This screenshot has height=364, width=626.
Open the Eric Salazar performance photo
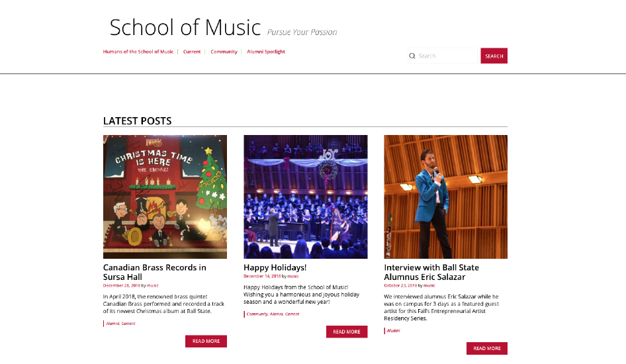click(445, 197)
